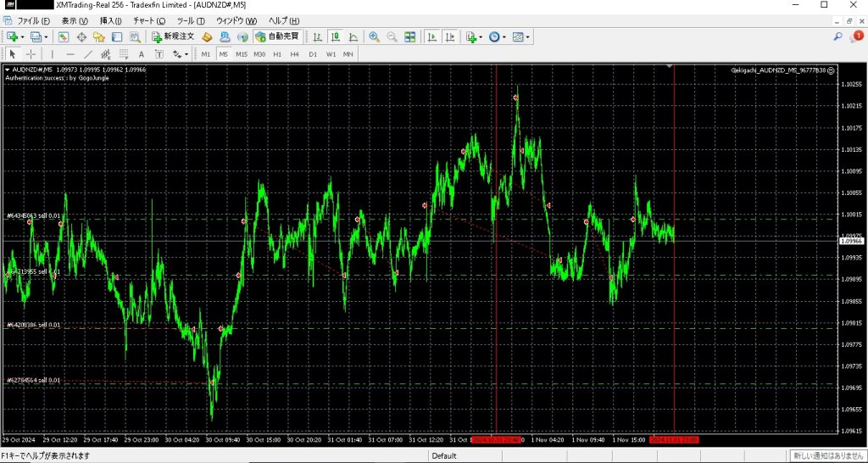Select the Fibonacci retracement tool
This screenshot has width=868, height=463.
point(124,54)
